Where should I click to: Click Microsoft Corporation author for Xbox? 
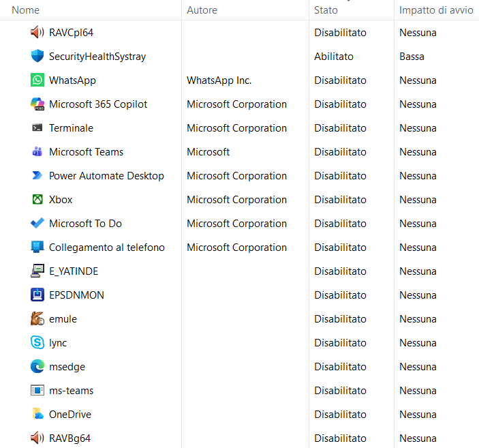236,199
